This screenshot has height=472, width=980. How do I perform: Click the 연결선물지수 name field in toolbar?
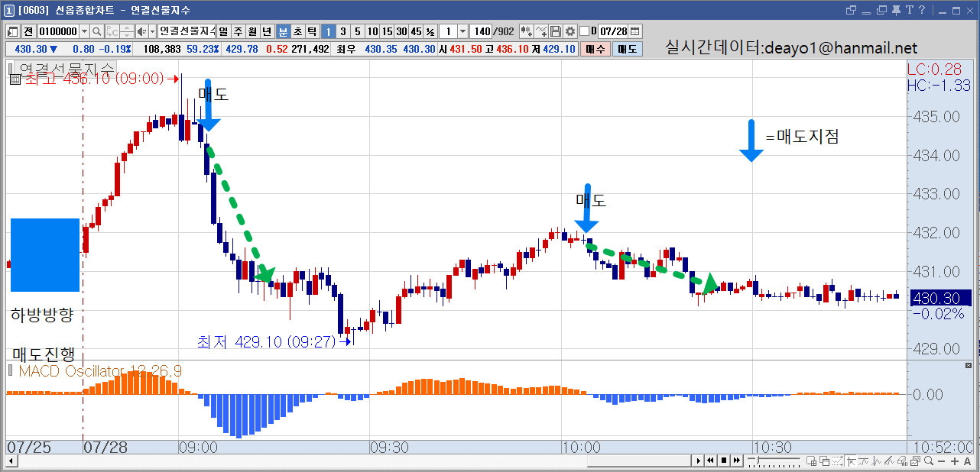[187, 31]
